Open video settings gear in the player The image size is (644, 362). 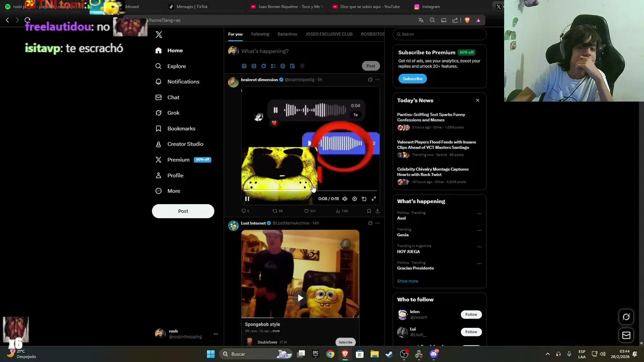(x=354, y=199)
